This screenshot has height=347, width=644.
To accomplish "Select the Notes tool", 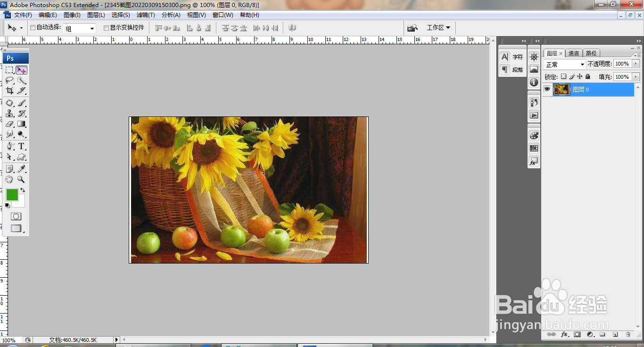I will tap(9, 169).
